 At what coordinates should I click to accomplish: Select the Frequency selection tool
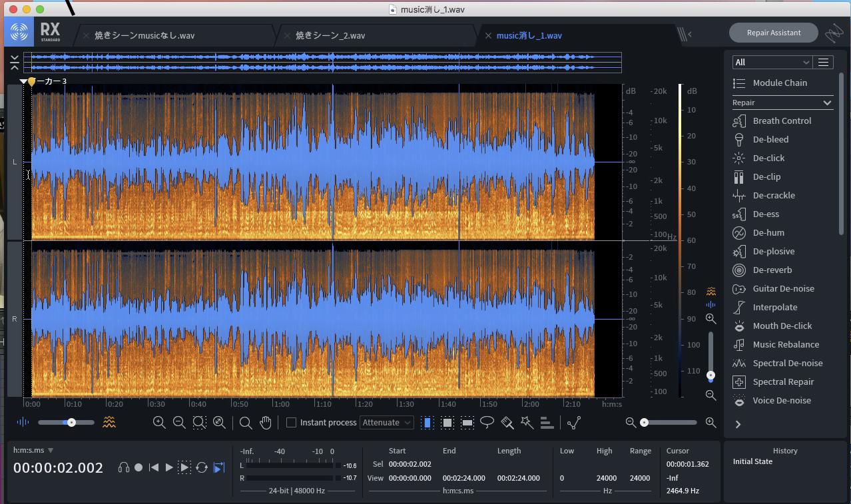(x=467, y=423)
